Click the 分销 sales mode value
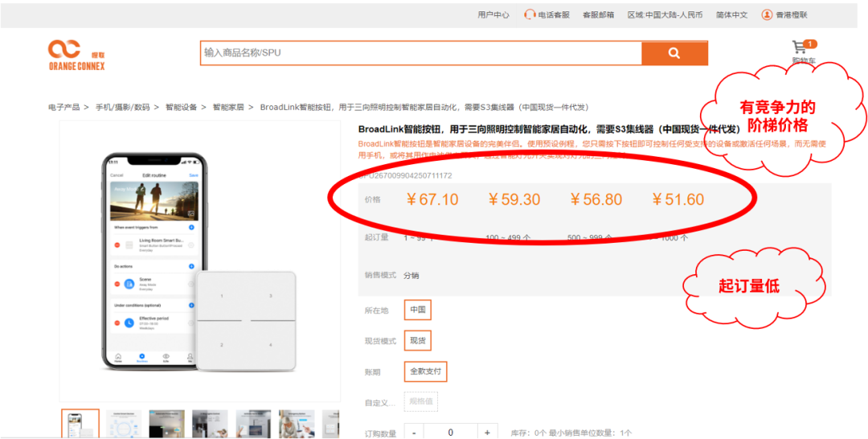Viewport: 868px width, 439px height. click(411, 275)
